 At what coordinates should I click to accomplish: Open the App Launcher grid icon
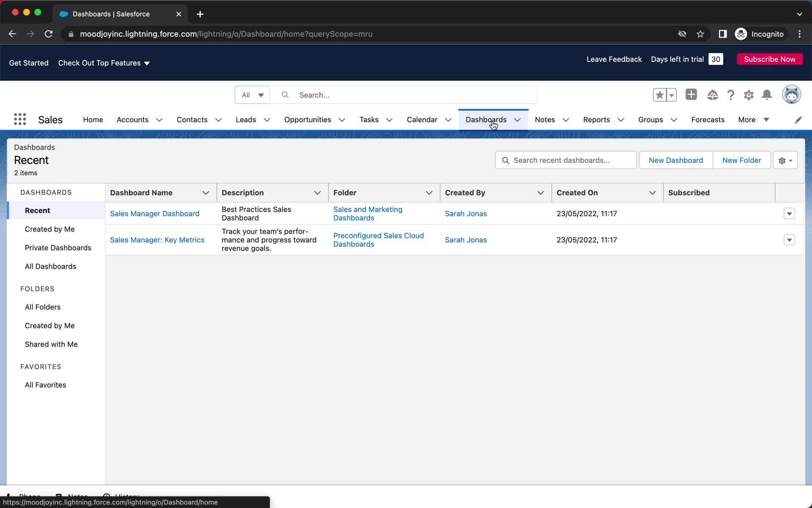[x=20, y=119]
